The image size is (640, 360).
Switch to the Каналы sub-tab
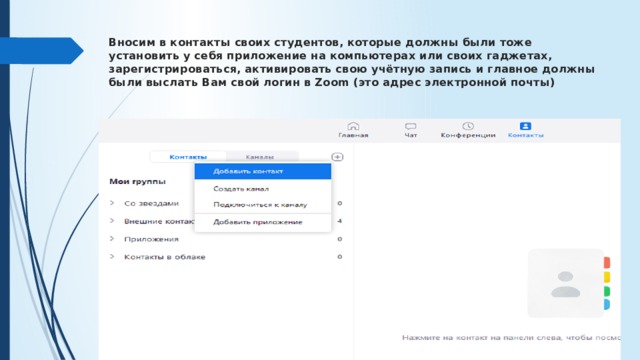click(x=260, y=157)
